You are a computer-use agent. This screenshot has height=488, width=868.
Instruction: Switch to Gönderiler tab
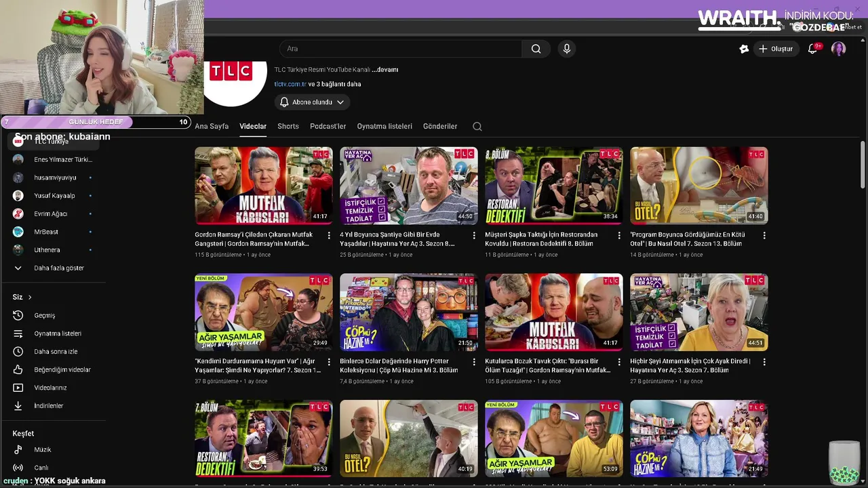point(440,126)
